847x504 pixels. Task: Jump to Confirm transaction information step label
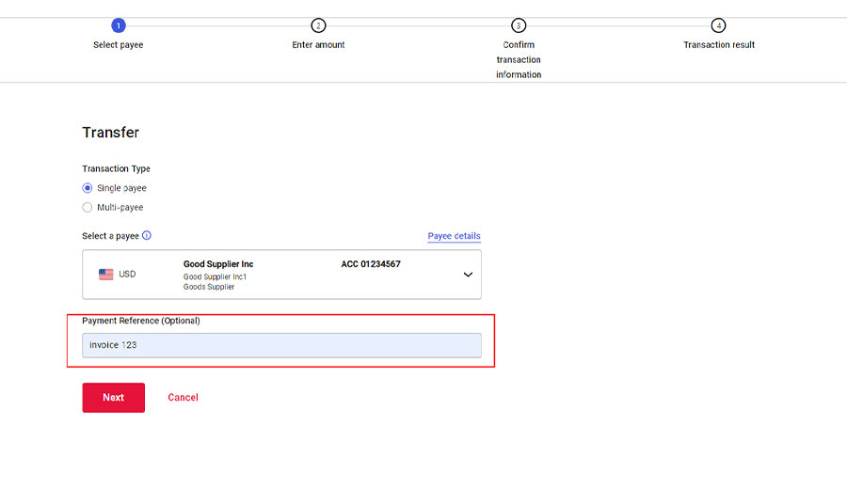[519, 59]
